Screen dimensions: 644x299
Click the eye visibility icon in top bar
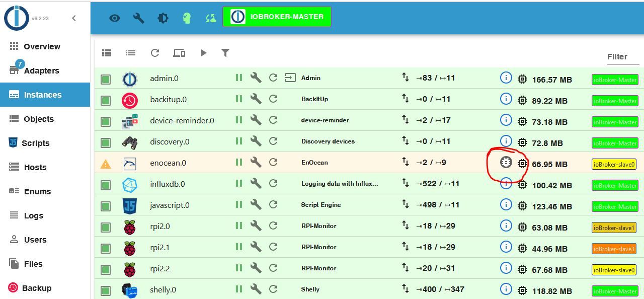click(x=115, y=18)
